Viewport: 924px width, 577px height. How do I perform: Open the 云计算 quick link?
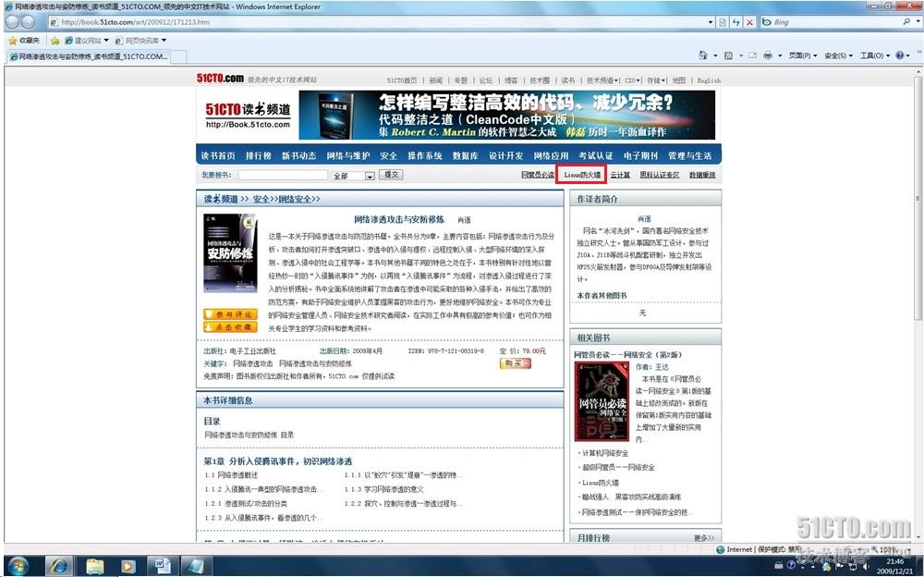coord(620,175)
